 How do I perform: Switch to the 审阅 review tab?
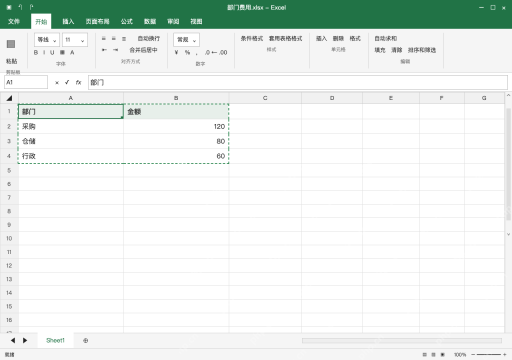pyautogui.click(x=173, y=21)
